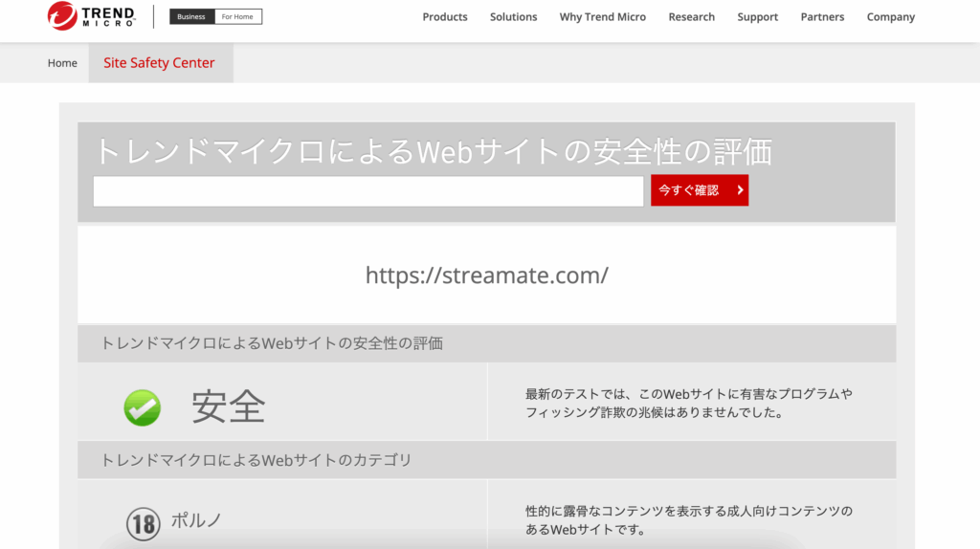Open the Products menu
Image resolution: width=980 pixels, height=549 pixels.
point(445,17)
